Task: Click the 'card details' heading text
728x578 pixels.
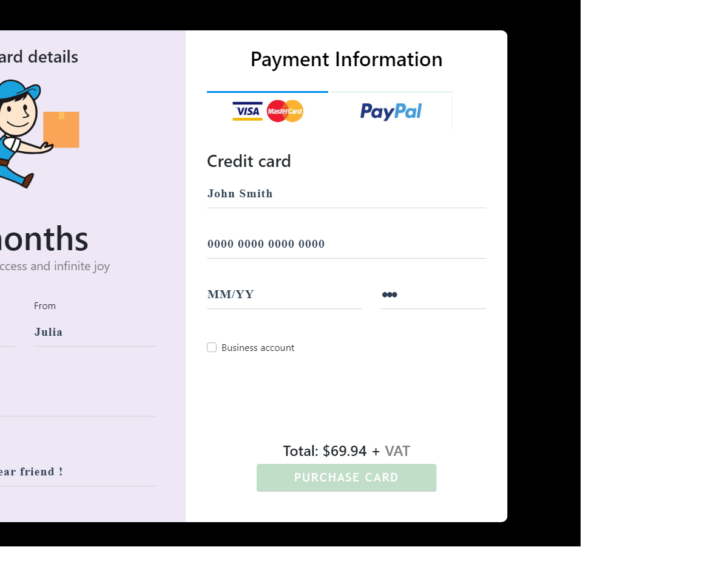Action: (x=39, y=57)
